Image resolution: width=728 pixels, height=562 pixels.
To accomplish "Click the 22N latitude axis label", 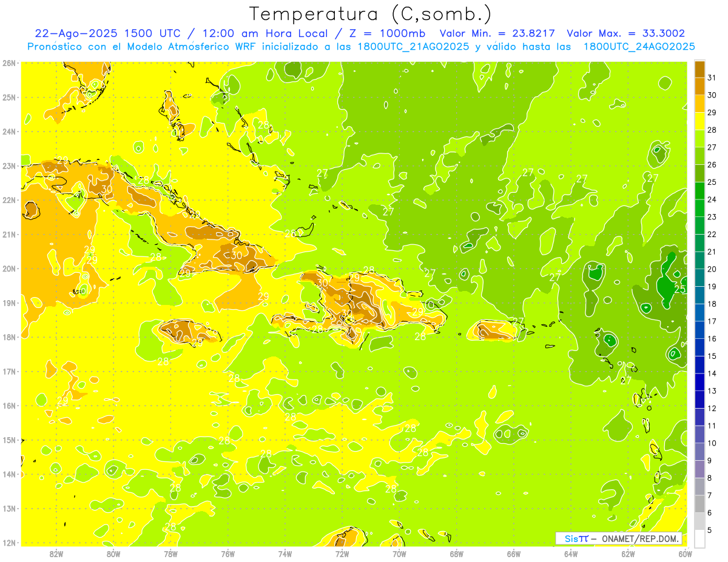I will [x=9, y=200].
